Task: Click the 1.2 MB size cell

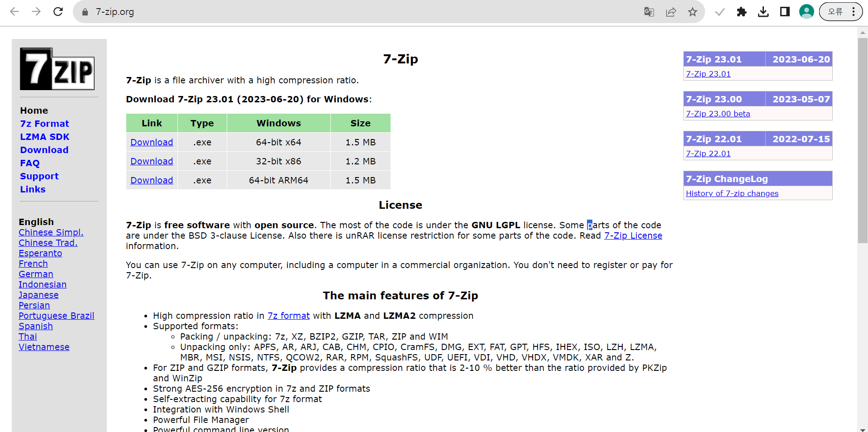Action: pyautogui.click(x=361, y=161)
